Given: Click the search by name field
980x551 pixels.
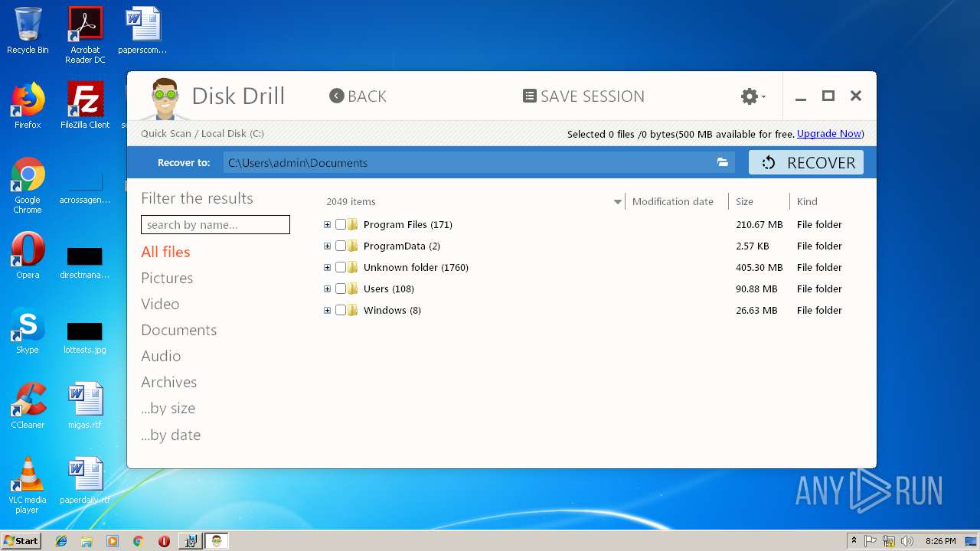Looking at the screenshot, I should [x=215, y=224].
